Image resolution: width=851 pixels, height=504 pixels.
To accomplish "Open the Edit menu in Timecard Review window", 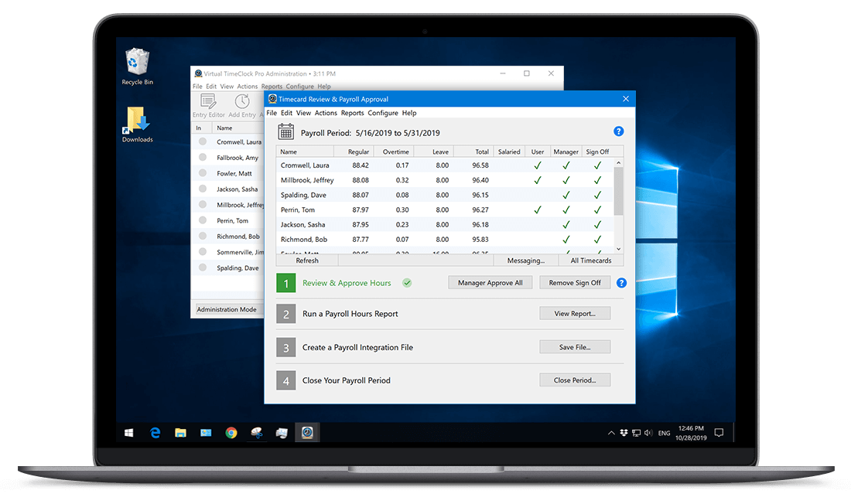I will click(286, 113).
